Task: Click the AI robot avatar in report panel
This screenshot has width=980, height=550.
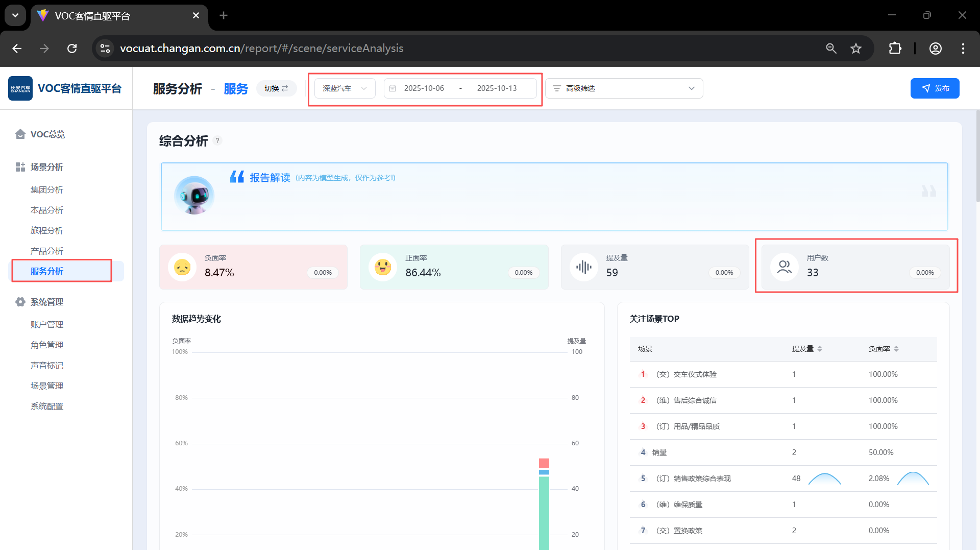Action: point(194,196)
